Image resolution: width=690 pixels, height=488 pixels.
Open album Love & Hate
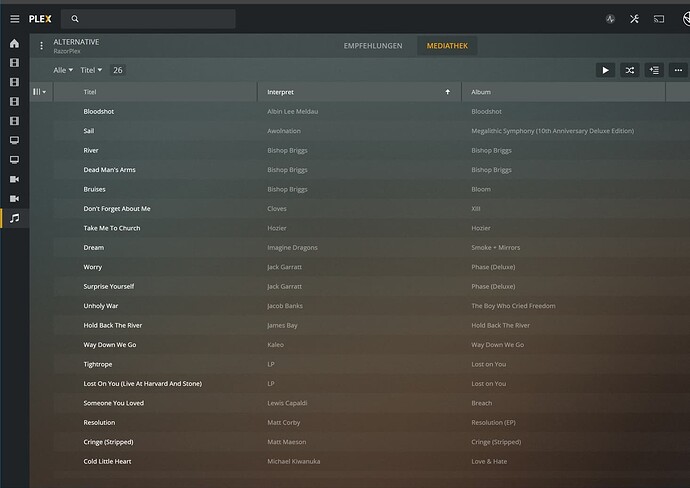pos(489,461)
